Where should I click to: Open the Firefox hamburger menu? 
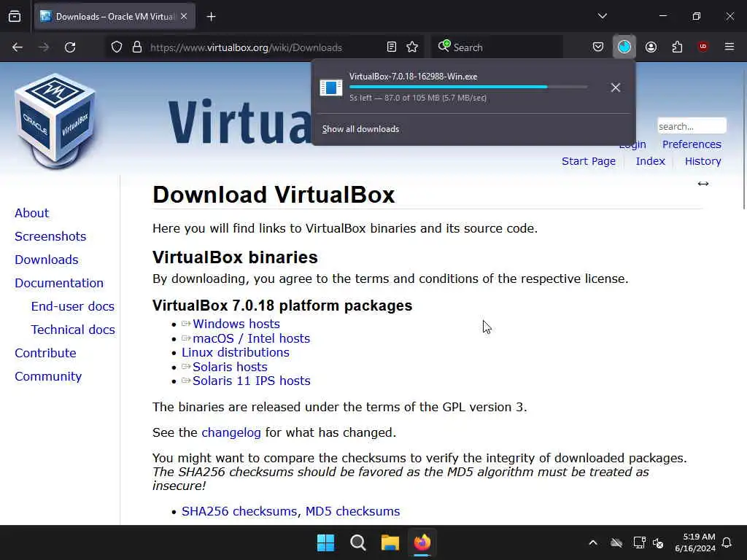[729, 47]
